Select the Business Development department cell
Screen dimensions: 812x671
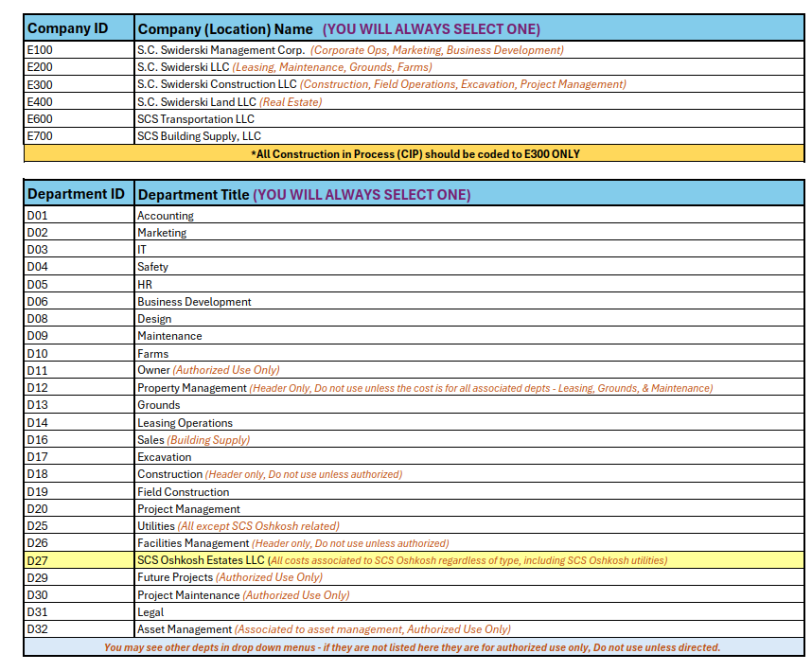pyautogui.click(x=469, y=301)
